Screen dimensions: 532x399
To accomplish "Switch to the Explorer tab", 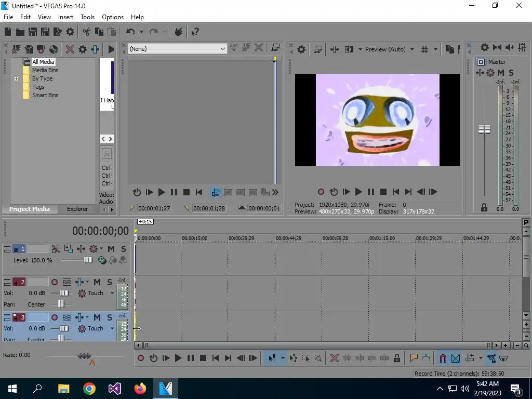I will point(77,209).
